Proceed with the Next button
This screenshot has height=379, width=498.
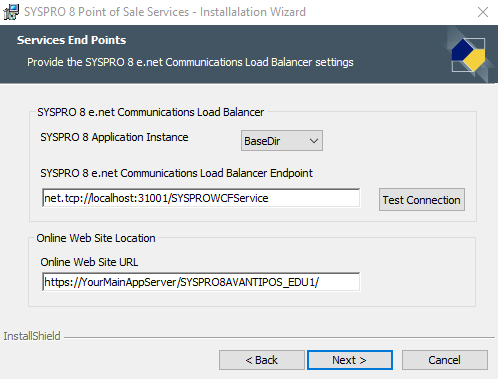point(350,360)
